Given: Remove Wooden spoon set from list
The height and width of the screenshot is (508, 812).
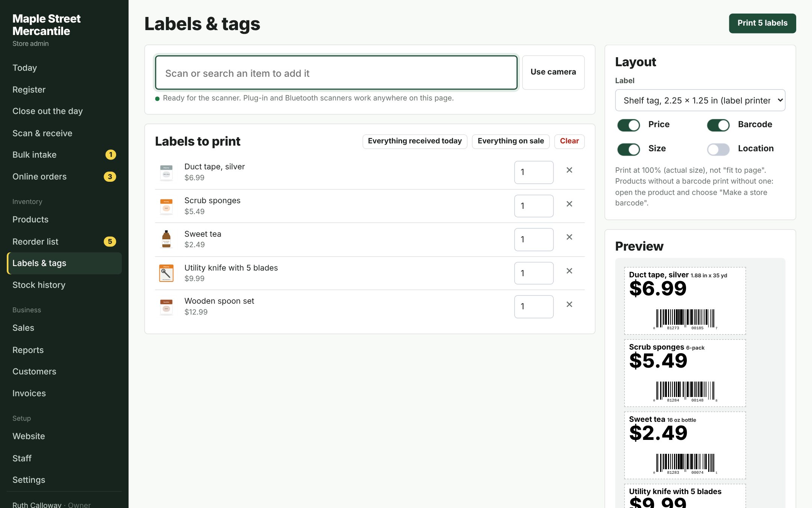Looking at the screenshot, I should tap(569, 304).
